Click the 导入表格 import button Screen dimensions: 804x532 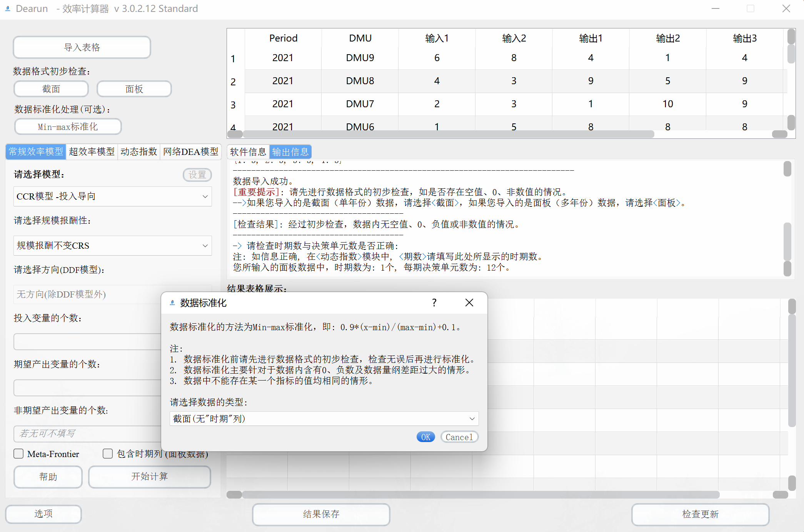[x=82, y=47]
